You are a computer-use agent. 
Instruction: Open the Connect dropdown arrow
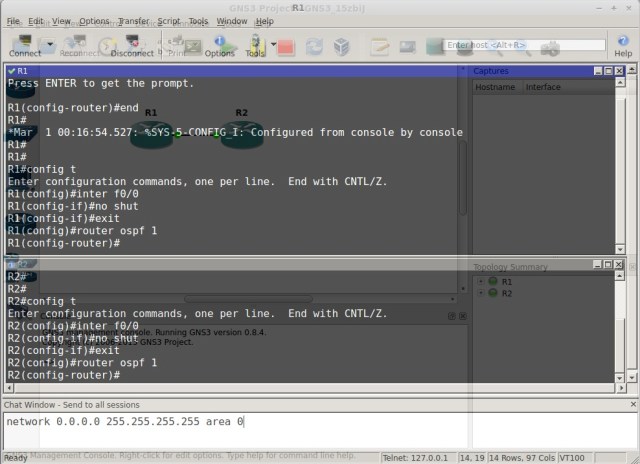(50, 44)
